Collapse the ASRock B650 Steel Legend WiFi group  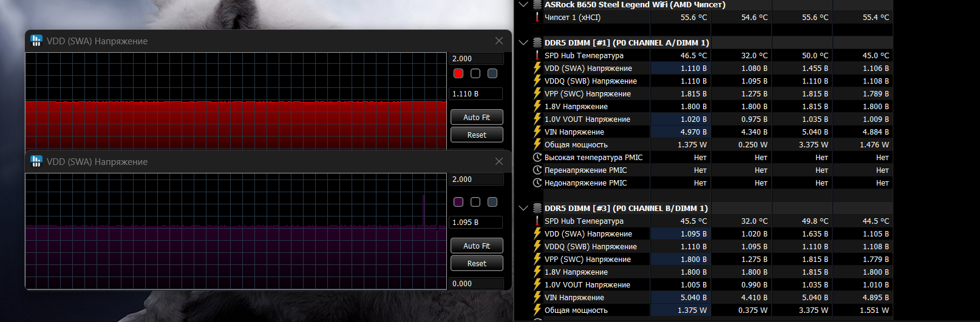click(523, 4)
